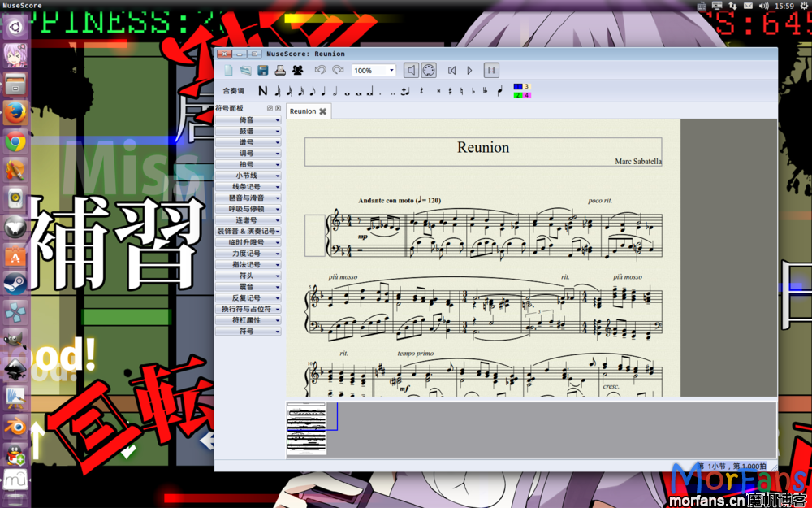Image resolution: width=812 pixels, height=508 pixels.
Task: Select the 16th note duration
Action: (x=300, y=91)
